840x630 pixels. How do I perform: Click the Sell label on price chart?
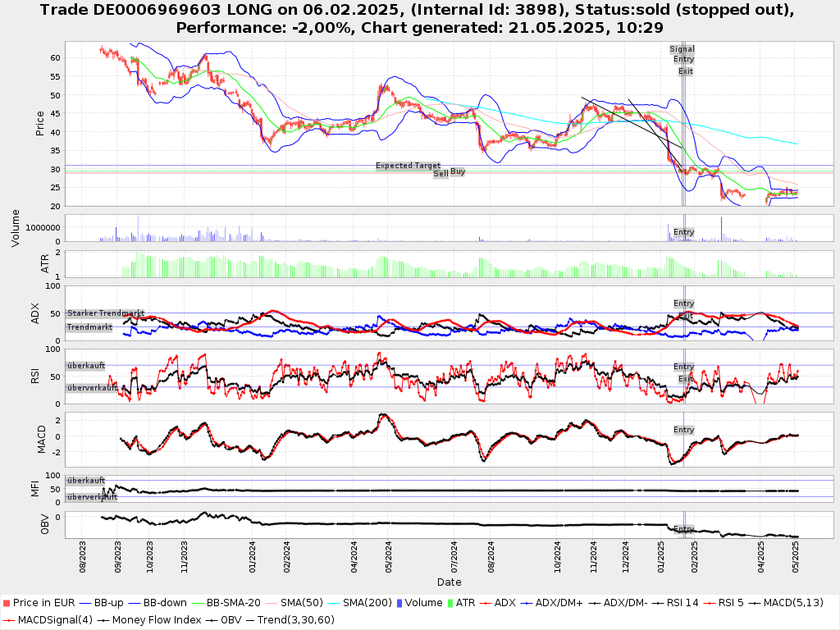441,174
